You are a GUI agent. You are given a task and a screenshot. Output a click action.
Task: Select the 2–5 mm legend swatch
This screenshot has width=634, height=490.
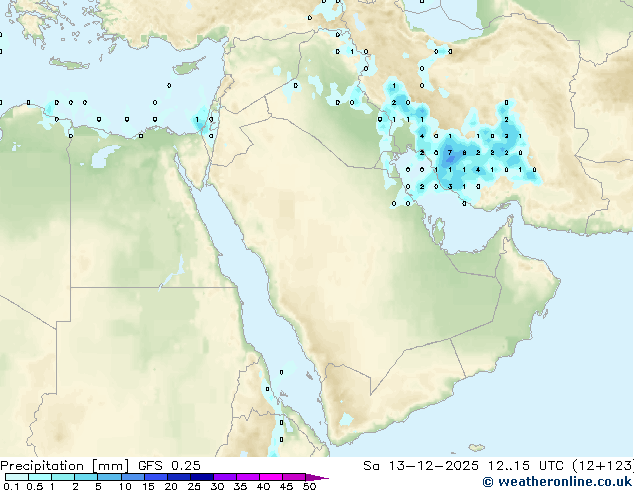tap(86, 477)
